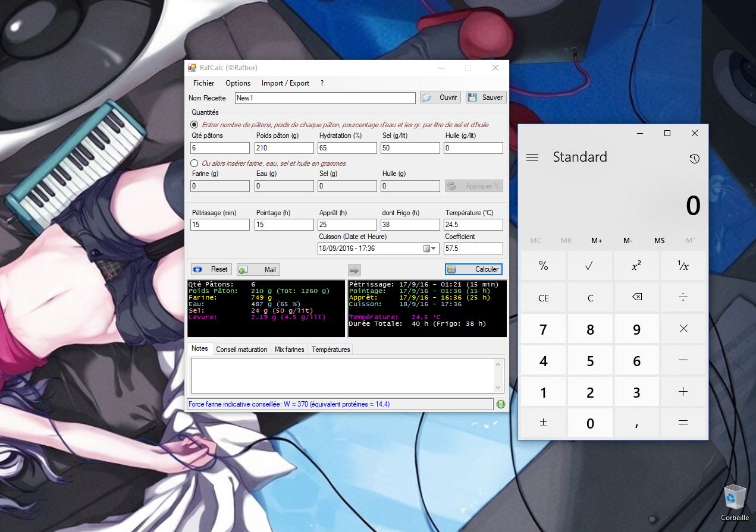This screenshot has height=532, width=756.
Task: Open the Calculator hamburger navigation menu
Action: (x=532, y=158)
